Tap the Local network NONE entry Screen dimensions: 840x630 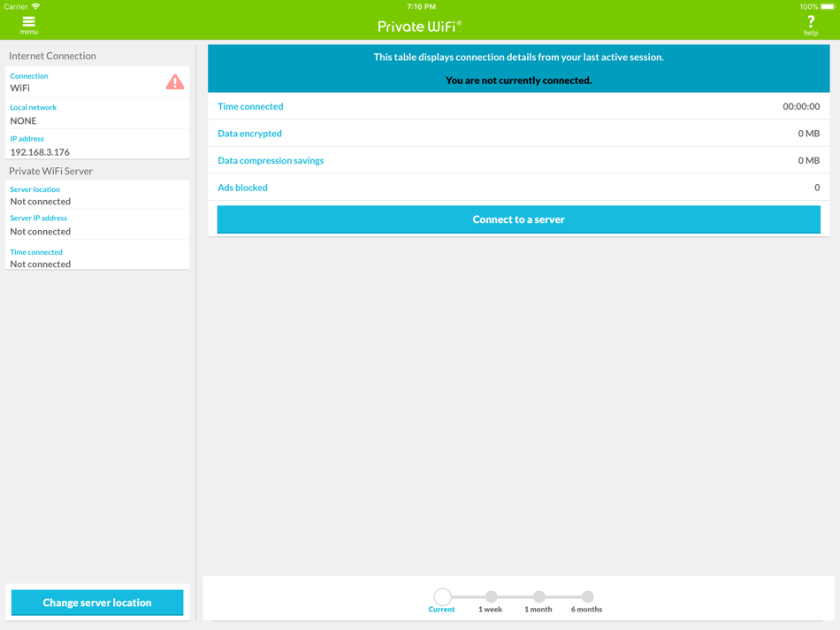tap(97, 113)
